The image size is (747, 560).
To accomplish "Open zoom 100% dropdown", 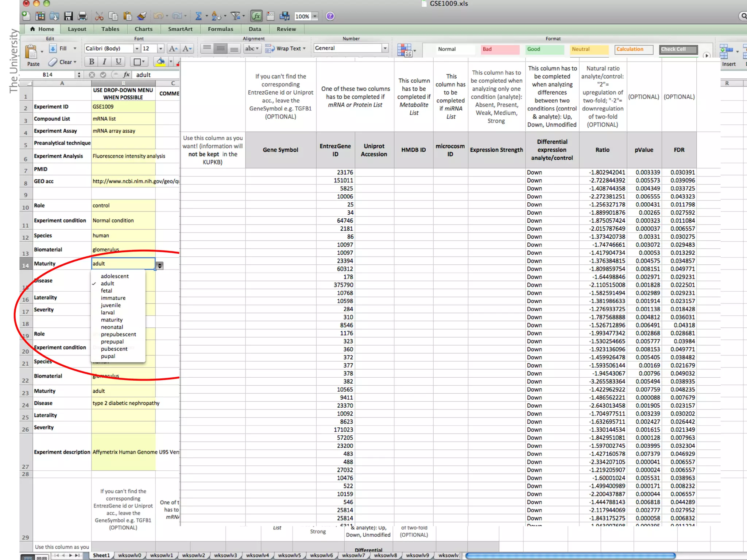I will [315, 16].
